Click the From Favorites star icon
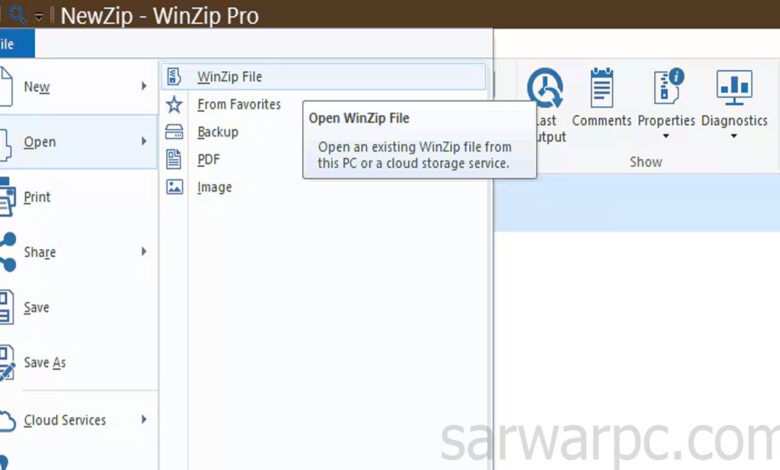780x470 pixels. pos(174,104)
